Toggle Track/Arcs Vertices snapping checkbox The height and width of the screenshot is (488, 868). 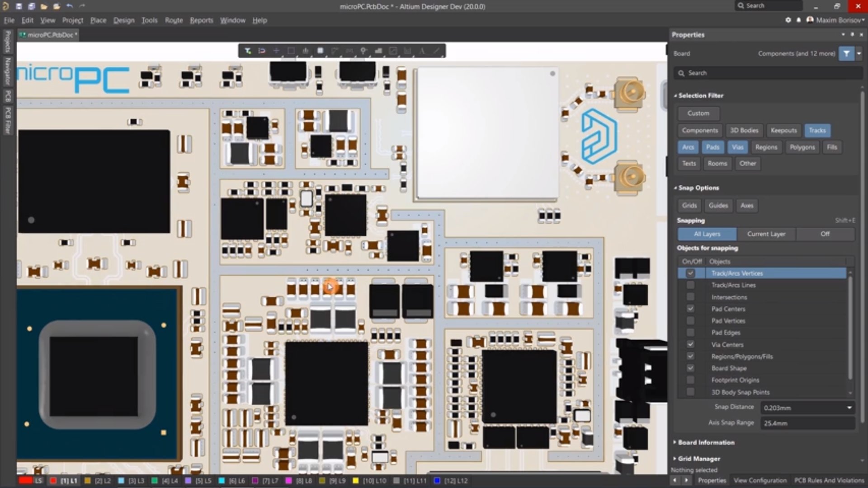[x=690, y=273]
